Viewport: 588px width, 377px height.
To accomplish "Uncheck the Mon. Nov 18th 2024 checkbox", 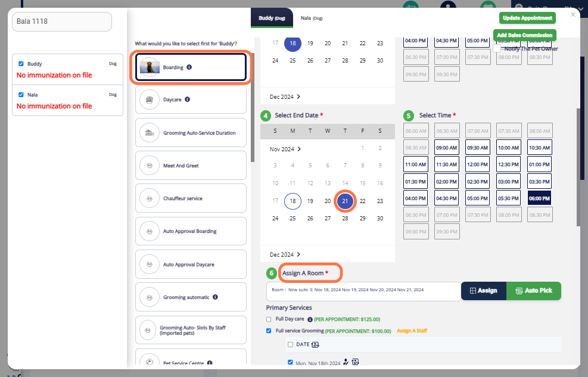I will [x=290, y=362].
